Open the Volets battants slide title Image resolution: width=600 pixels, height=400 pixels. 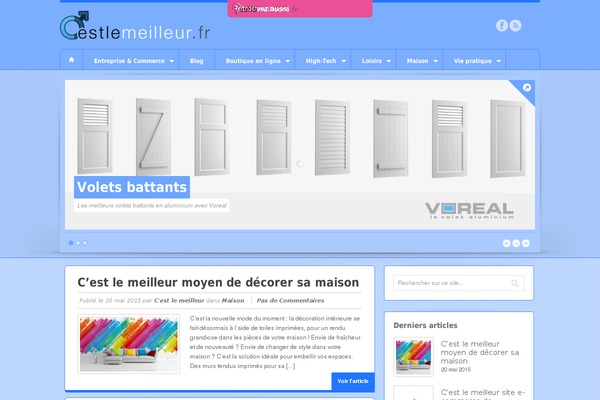click(132, 187)
